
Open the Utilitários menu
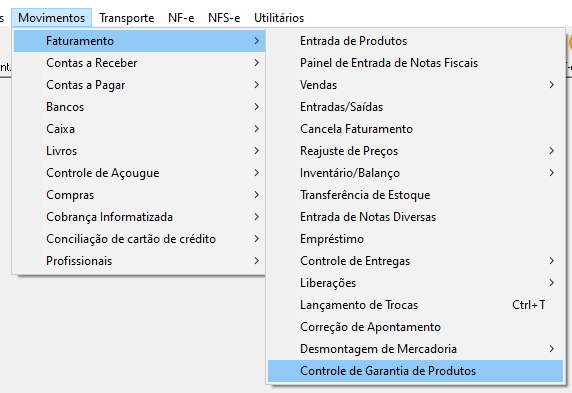[x=279, y=18]
